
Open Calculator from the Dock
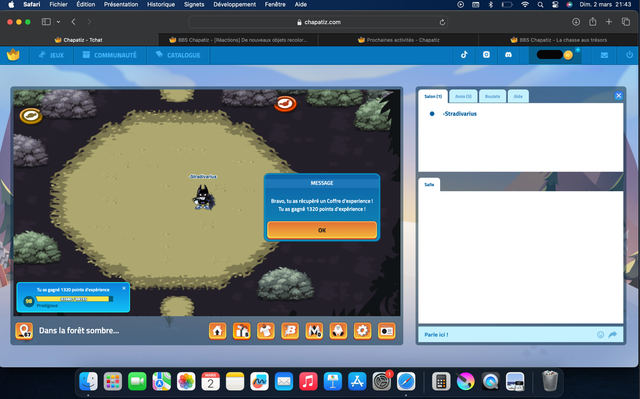[441, 382]
